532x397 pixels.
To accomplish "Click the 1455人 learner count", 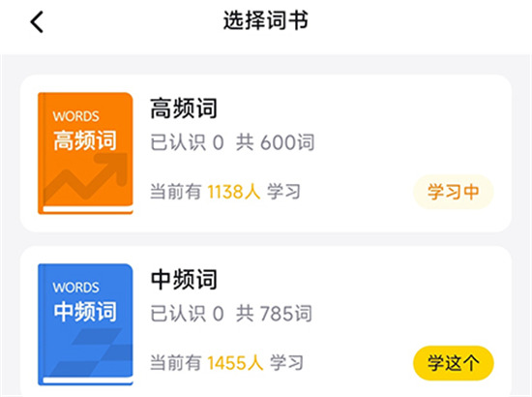I will (235, 363).
